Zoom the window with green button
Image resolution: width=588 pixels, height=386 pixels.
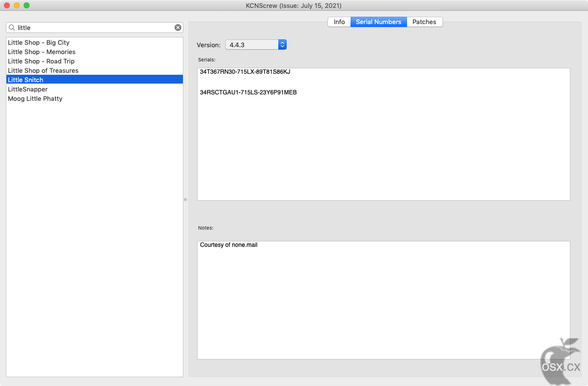tap(27, 5)
